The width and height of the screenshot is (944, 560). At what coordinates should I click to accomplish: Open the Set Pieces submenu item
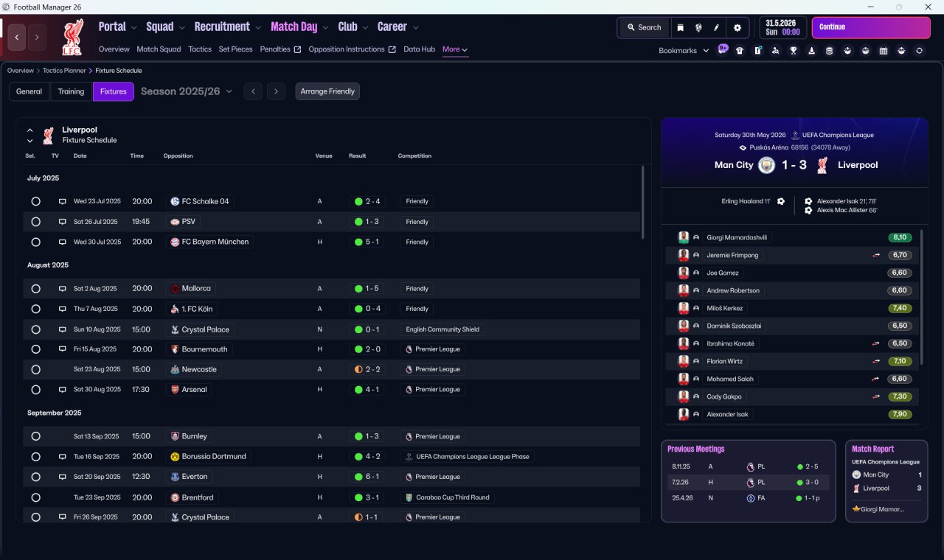coord(236,49)
